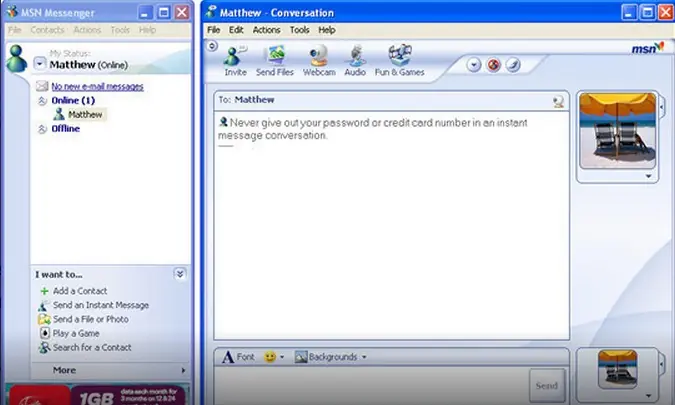This screenshot has height=405, width=675.
Task: Open dropdown under your own display picture
Action: (x=648, y=396)
